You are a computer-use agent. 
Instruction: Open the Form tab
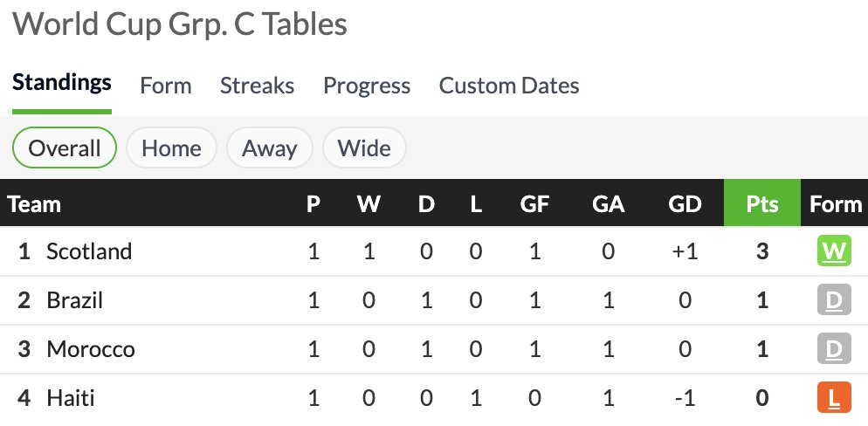(166, 86)
